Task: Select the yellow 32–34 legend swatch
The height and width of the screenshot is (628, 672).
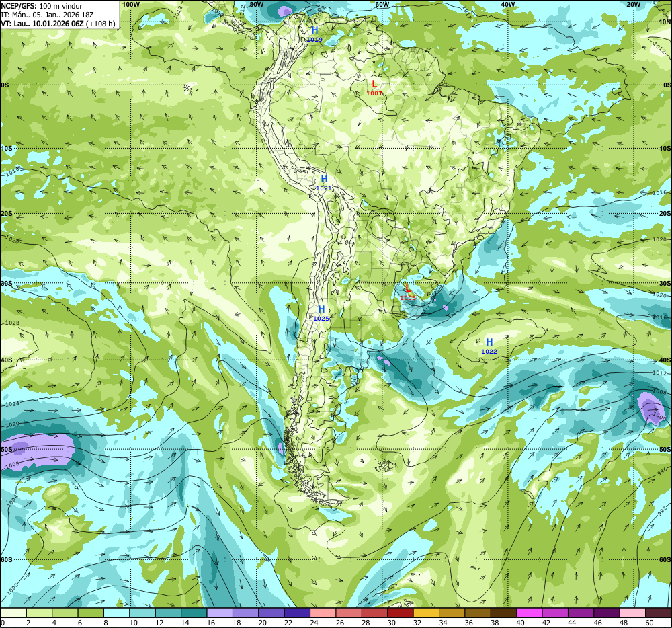Action: coord(426,613)
